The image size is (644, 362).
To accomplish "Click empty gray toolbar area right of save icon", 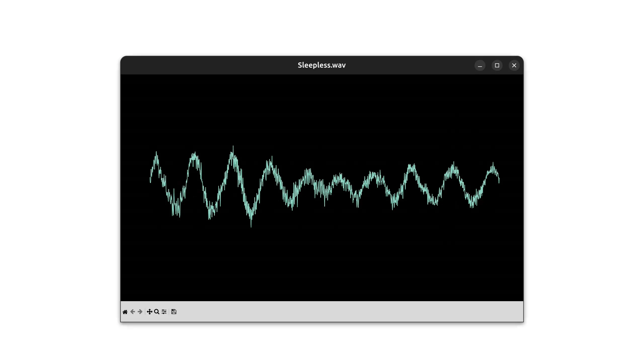I will pos(327,312).
